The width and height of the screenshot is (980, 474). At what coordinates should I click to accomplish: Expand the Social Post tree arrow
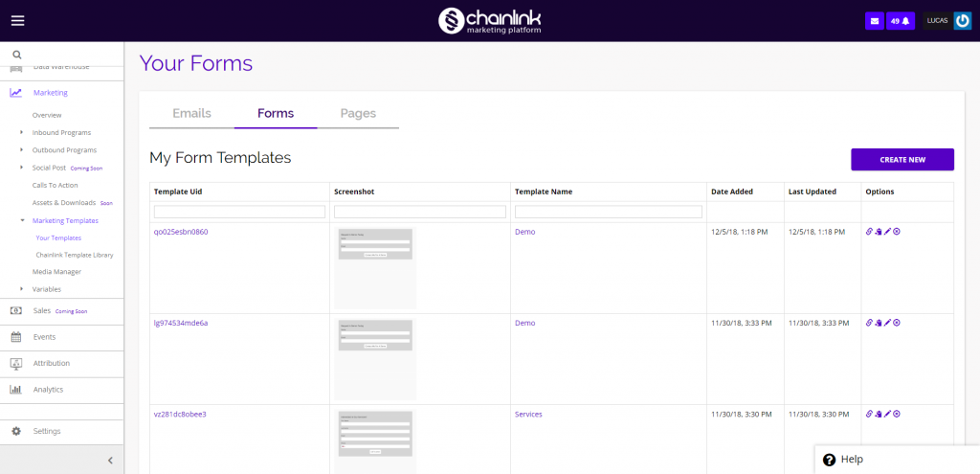22,168
